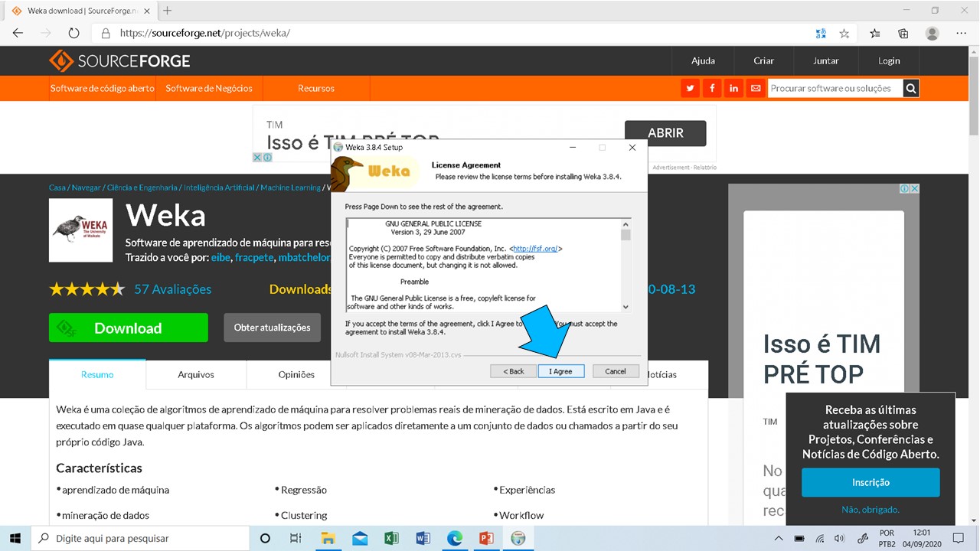The image size is (980, 551).
Task: Switch to the Opiniões tab
Action: [x=296, y=374]
